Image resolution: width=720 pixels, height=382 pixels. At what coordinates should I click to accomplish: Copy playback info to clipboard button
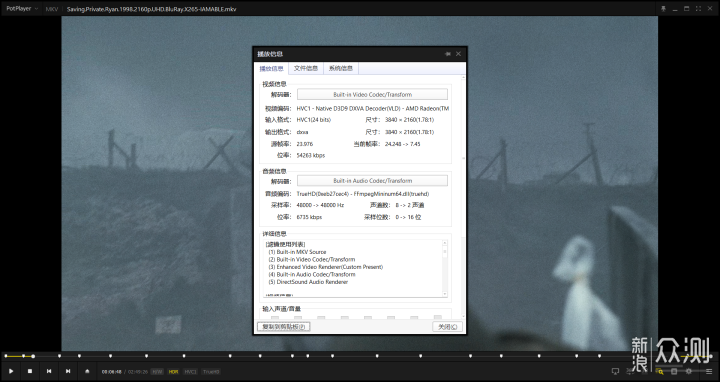click(284, 326)
